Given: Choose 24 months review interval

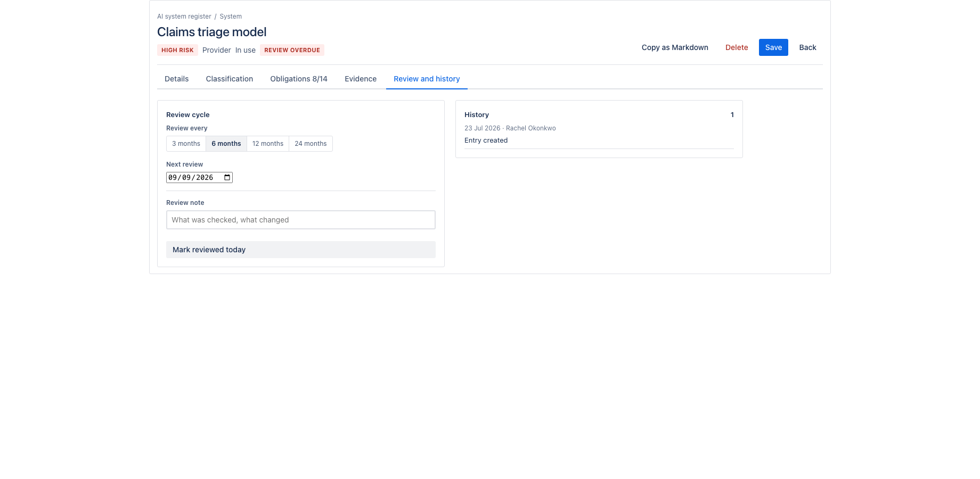Looking at the screenshot, I should 311,144.
